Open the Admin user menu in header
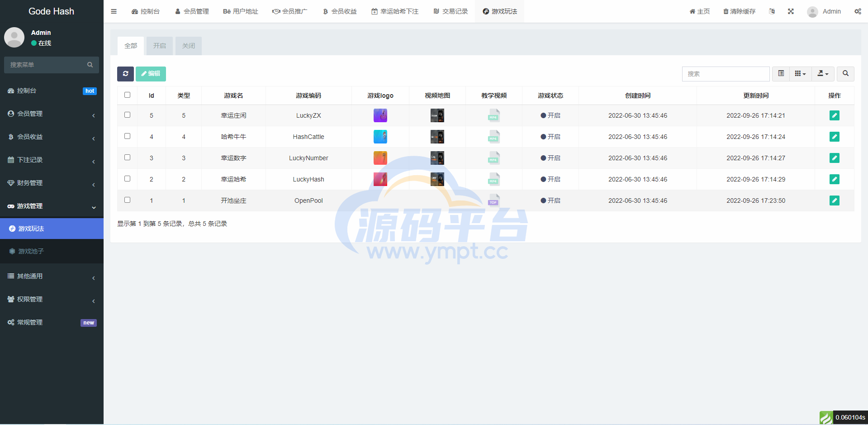 click(x=824, y=11)
